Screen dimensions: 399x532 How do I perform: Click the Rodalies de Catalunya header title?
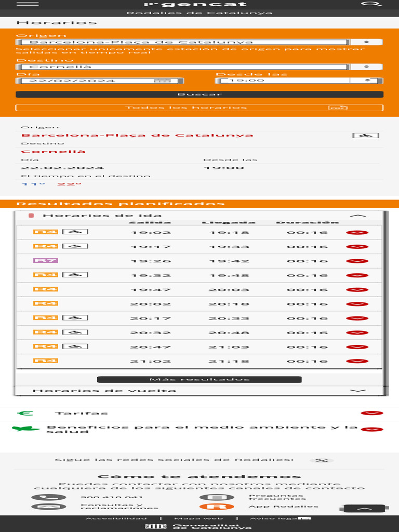(x=199, y=13)
